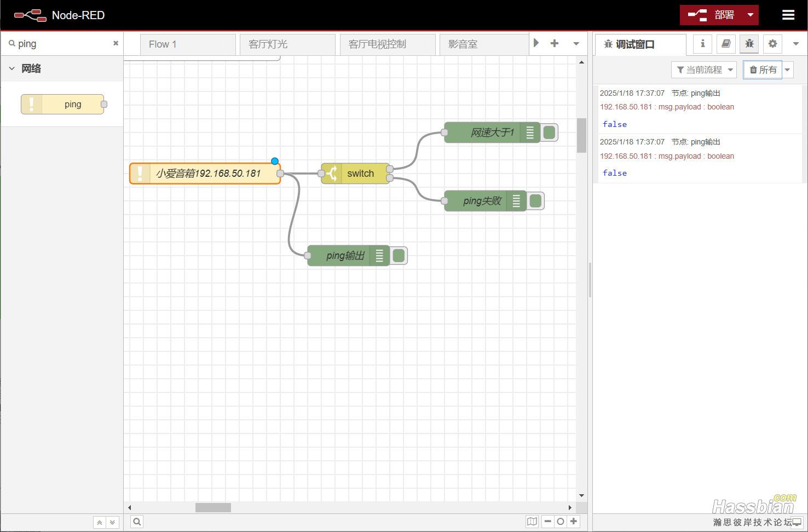Zoom out the workspace
The width and height of the screenshot is (808, 532).
tap(548, 522)
